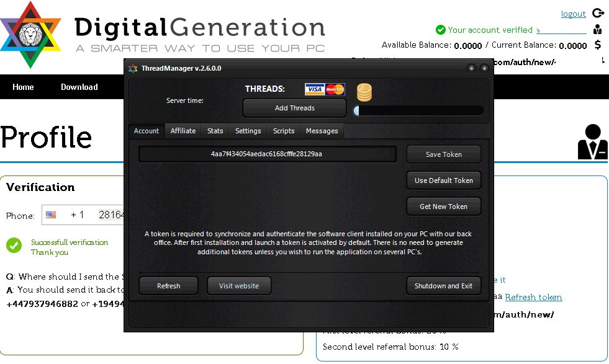Click Get New Token button

point(443,206)
